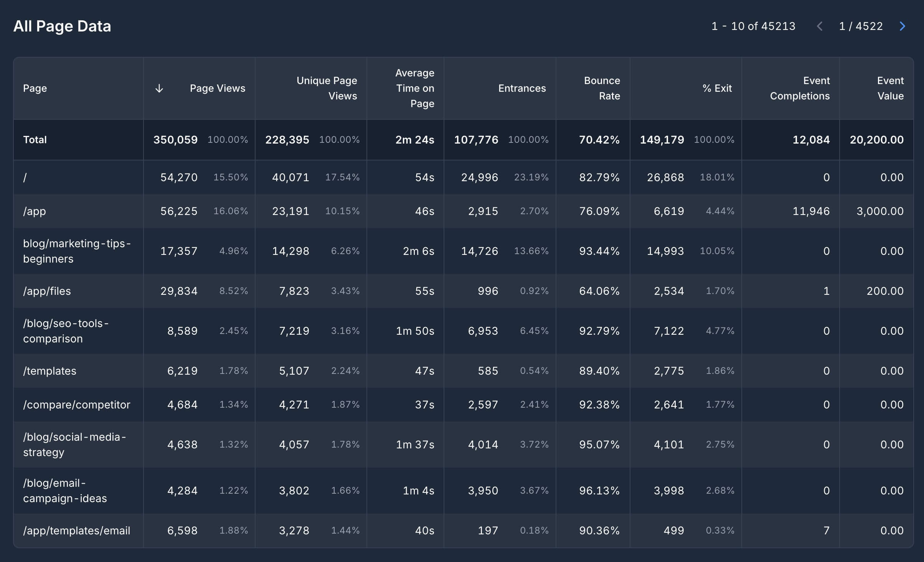Viewport: 924px width, 562px height.
Task: Sort by % Exit column header
Action: tap(717, 88)
